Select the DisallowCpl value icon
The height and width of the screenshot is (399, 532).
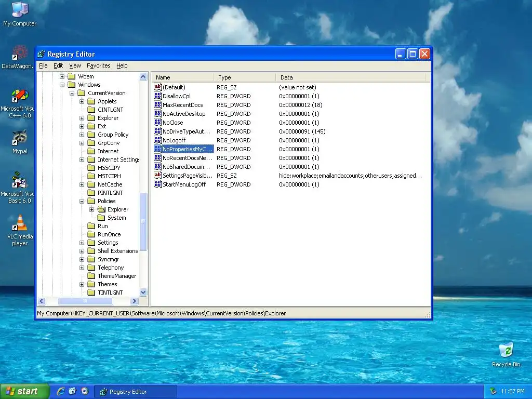[158, 96]
